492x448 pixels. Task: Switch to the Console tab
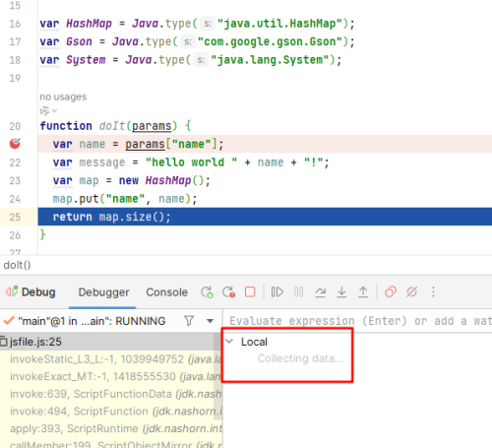(x=167, y=292)
